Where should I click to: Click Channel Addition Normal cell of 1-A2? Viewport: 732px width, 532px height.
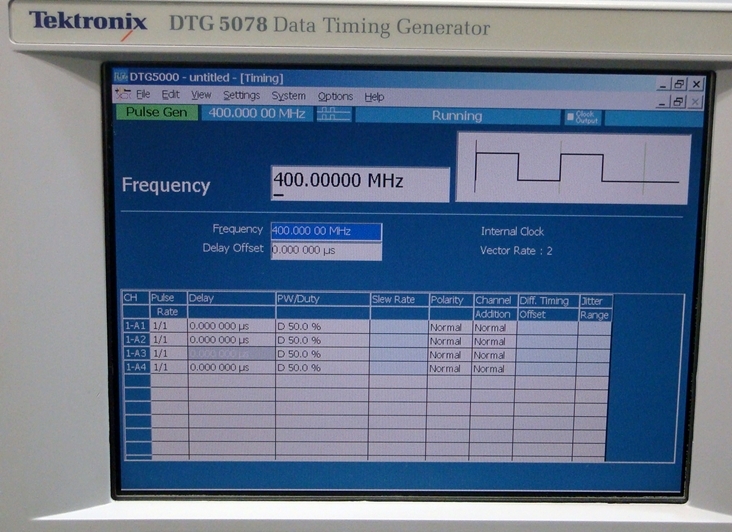point(494,342)
